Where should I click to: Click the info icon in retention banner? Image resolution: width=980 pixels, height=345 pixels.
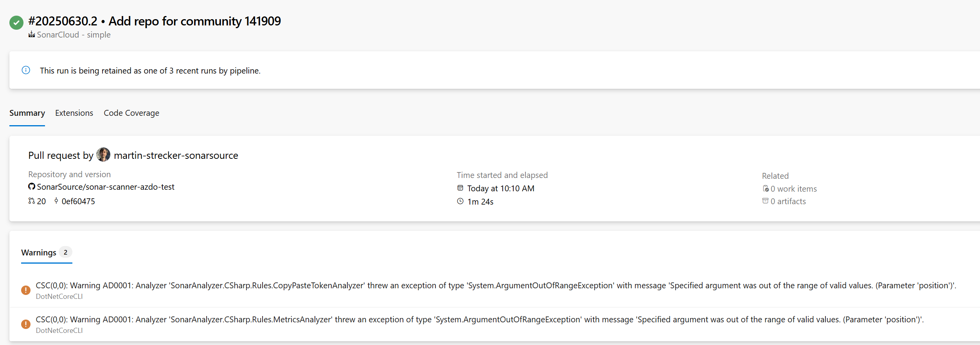26,70
